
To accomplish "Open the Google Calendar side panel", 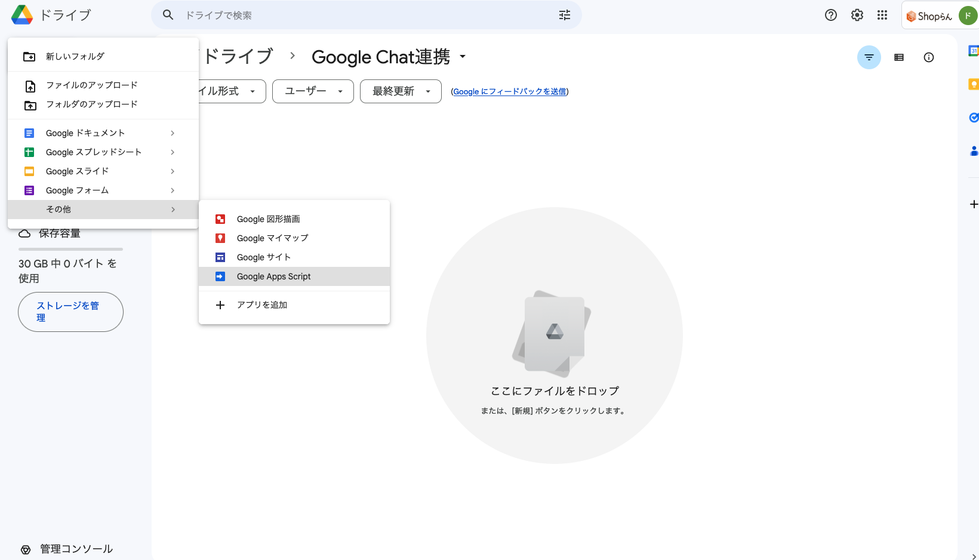I will (x=973, y=51).
